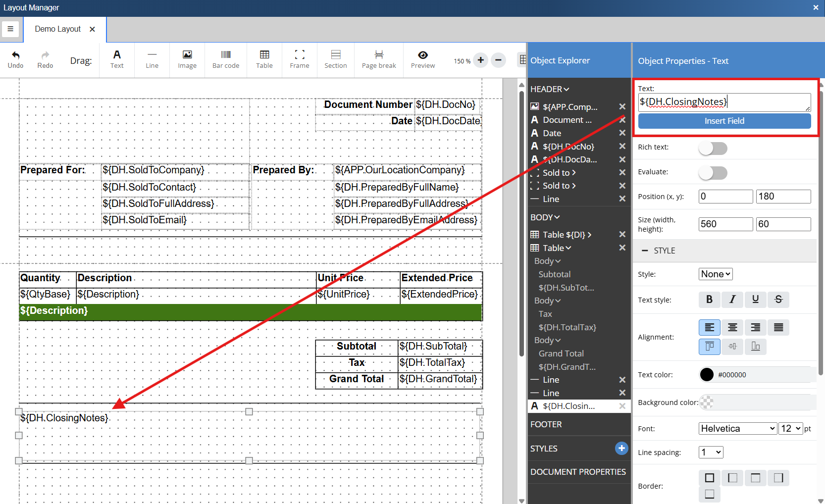Click the width field showing 560

pyautogui.click(x=725, y=224)
